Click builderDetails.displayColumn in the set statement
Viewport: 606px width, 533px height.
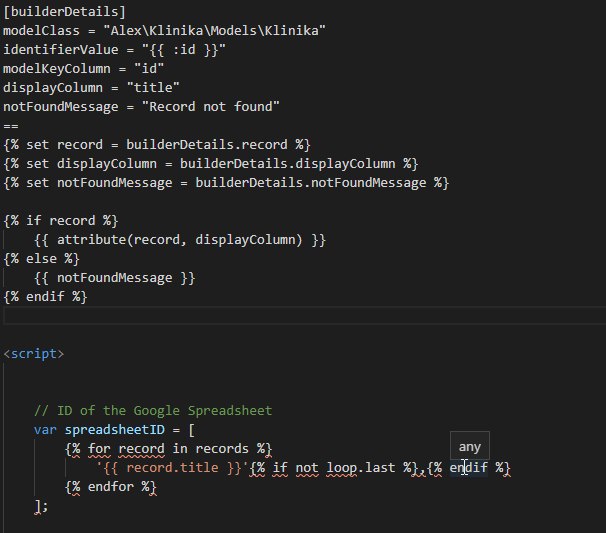(288, 163)
